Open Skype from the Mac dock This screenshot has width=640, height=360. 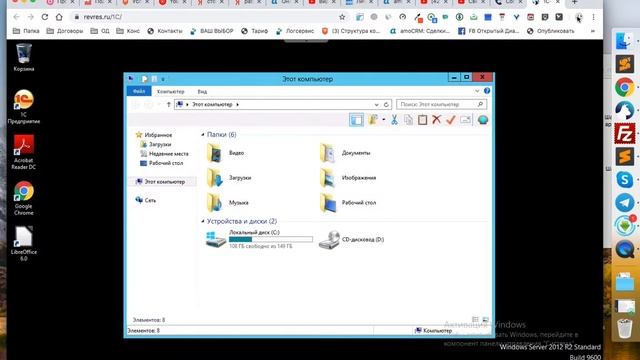[x=625, y=180]
